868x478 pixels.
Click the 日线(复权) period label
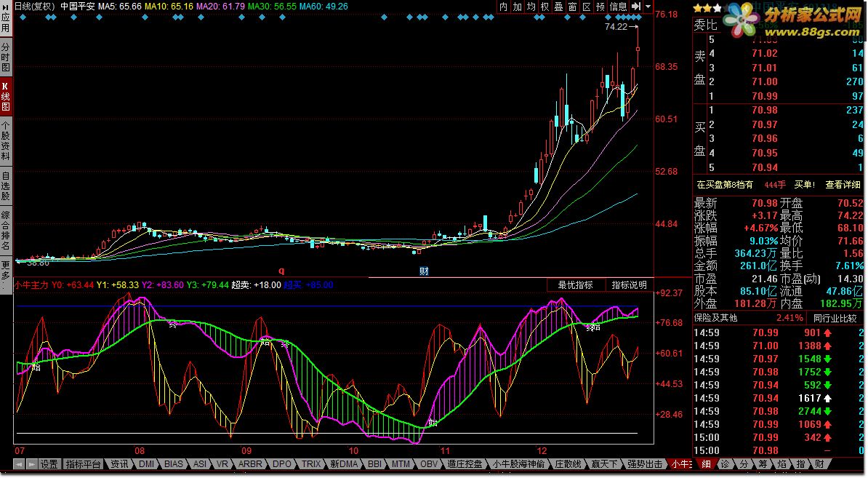[34, 6]
